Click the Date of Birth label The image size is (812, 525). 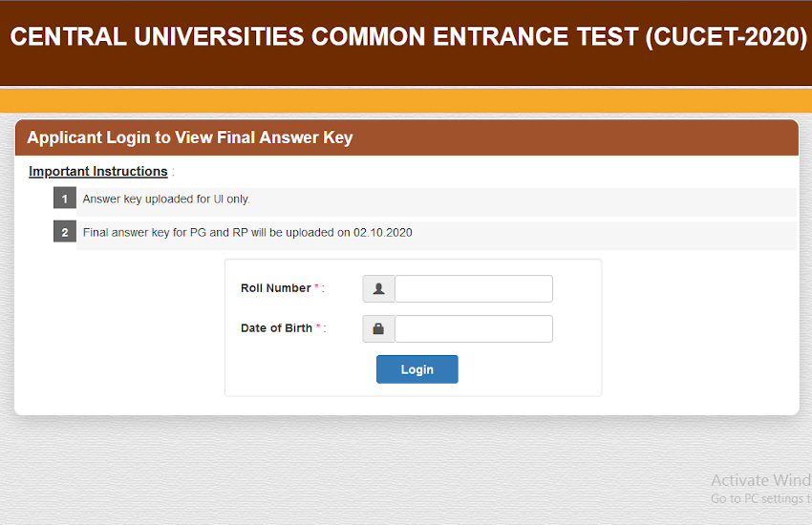(276, 328)
